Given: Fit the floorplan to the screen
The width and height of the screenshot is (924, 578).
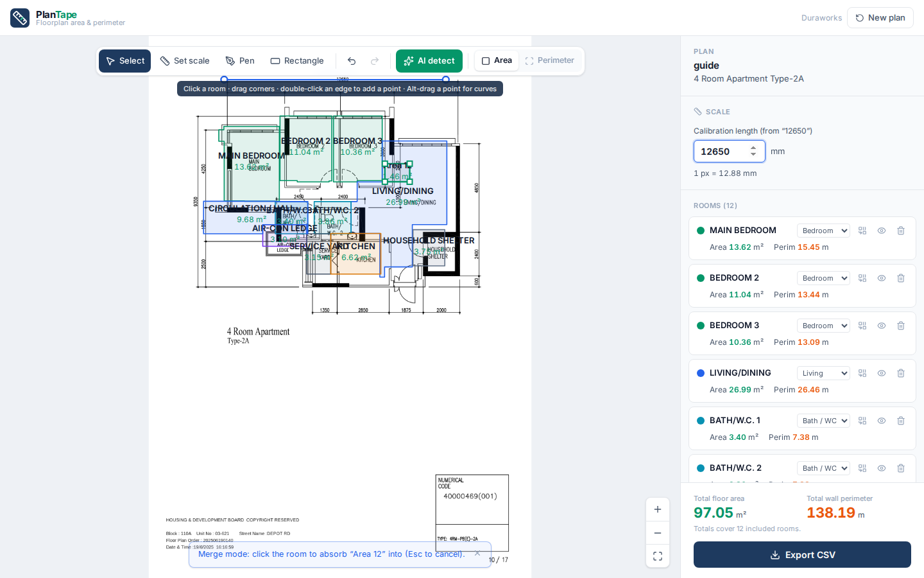Looking at the screenshot, I should tap(658, 556).
